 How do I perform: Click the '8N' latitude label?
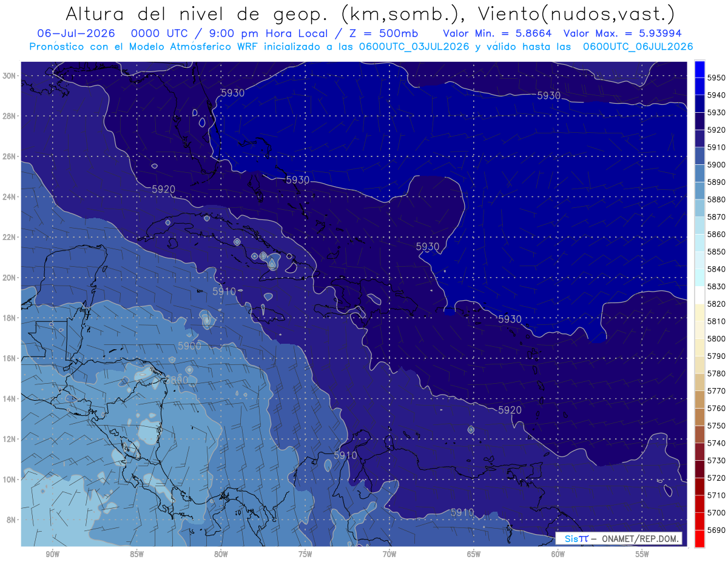12,520
